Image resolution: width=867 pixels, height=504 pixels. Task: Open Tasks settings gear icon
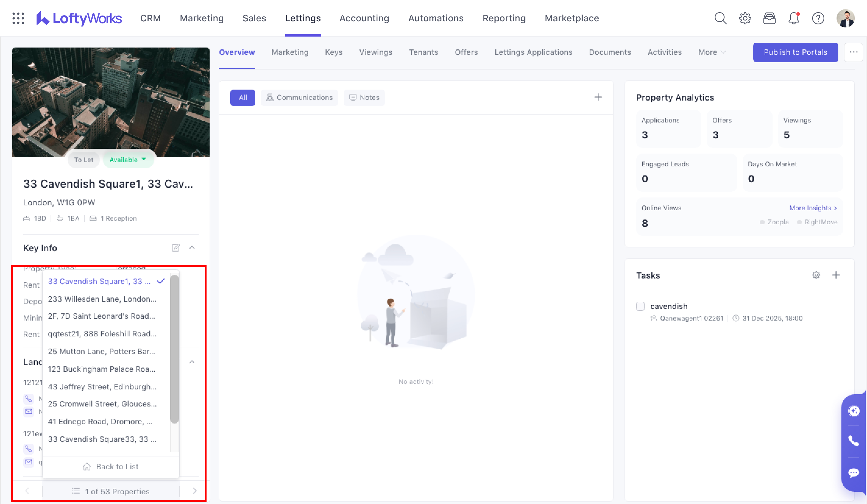(816, 275)
